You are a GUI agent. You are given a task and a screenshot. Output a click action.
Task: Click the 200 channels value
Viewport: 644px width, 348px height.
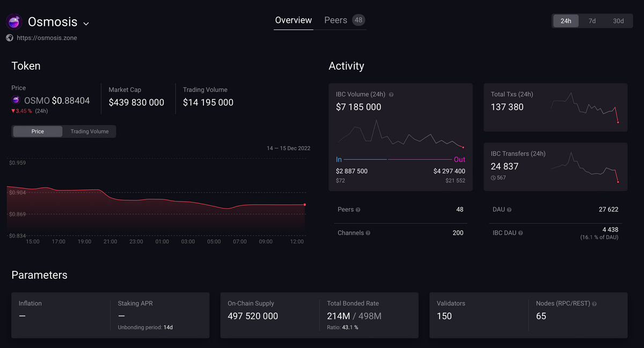[x=458, y=233]
